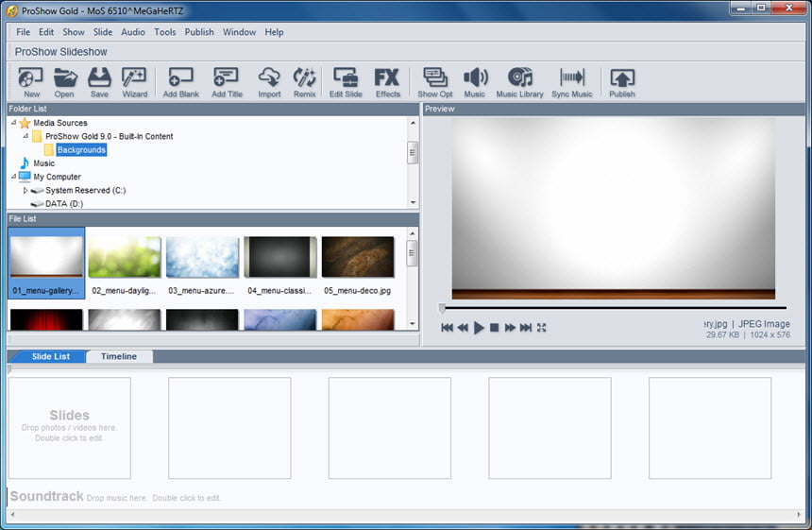Open the Import tool
This screenshot has width=812, height=530.
click(x=269, y=82)
